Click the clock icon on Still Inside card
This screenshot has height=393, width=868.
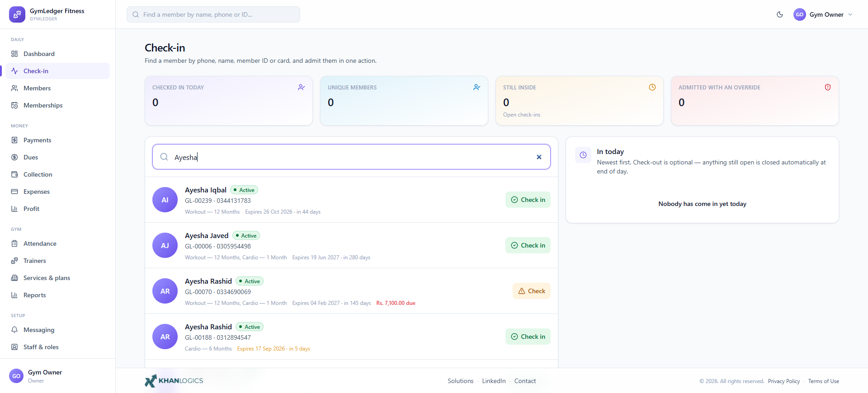[652, 87]
